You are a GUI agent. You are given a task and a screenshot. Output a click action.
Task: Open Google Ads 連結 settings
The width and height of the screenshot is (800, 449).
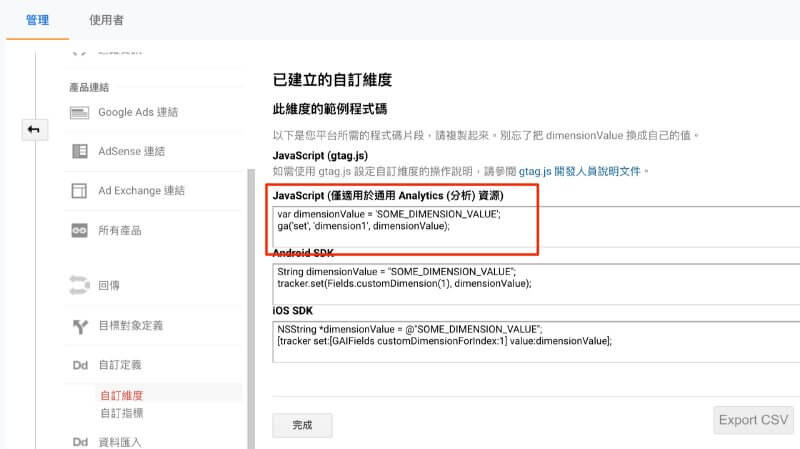tap(138, 112)
